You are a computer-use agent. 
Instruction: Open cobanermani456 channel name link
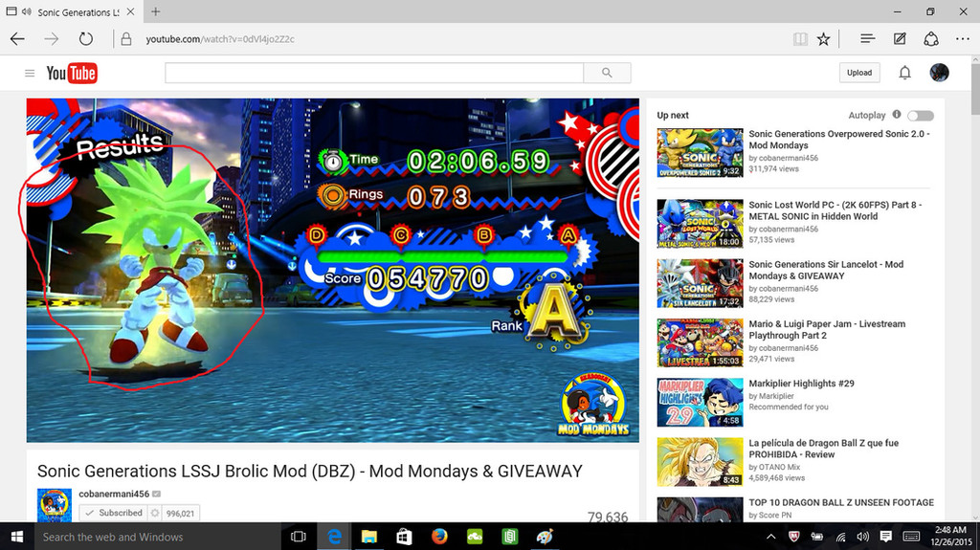click(114, 494)
